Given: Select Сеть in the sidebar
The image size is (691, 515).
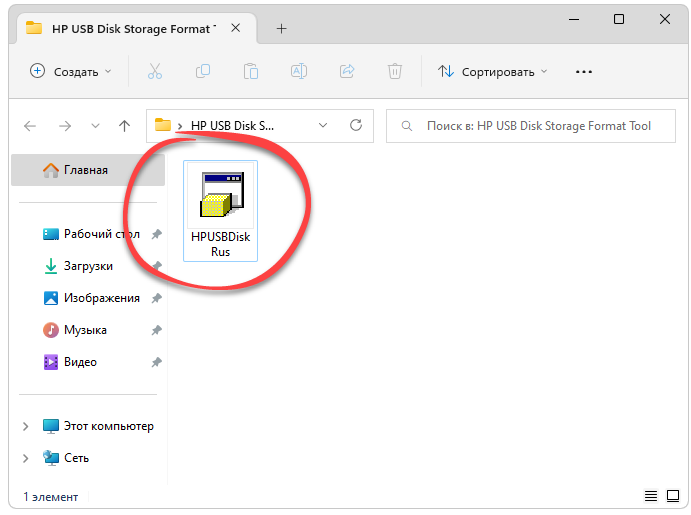Looking at the screenshot, I should (66, 458).
